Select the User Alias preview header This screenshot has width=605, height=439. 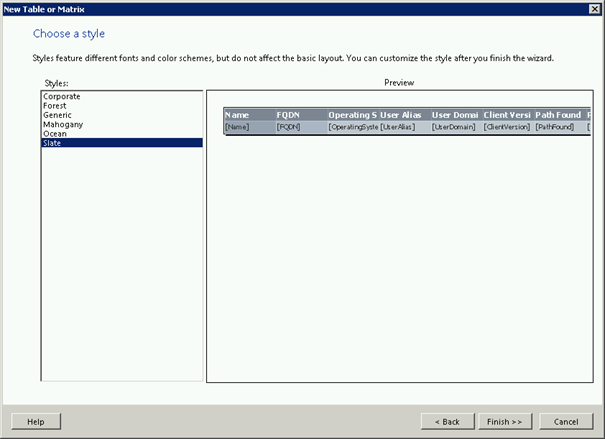pos(404,115)
